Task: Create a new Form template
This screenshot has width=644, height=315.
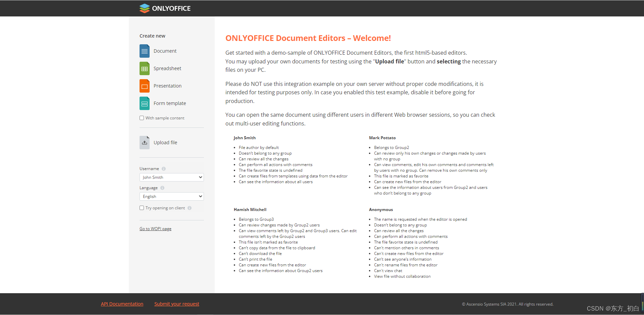Action: [x=169, y=103]
